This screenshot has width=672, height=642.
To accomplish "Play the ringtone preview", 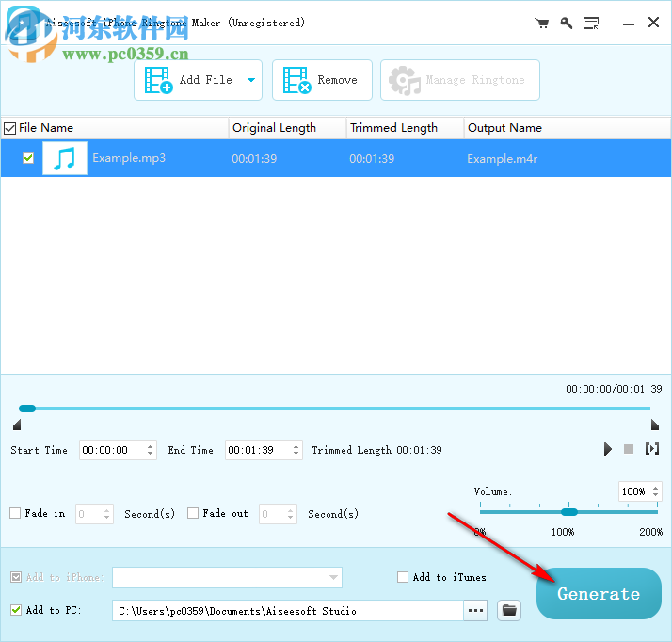I will [x=607, y=449].
